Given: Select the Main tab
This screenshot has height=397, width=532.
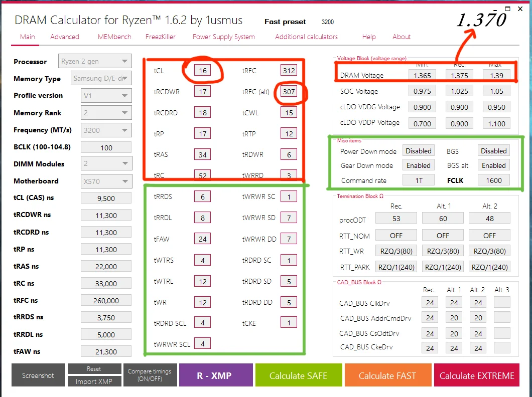Looking at the screenshot, I should tap(27, 37).
